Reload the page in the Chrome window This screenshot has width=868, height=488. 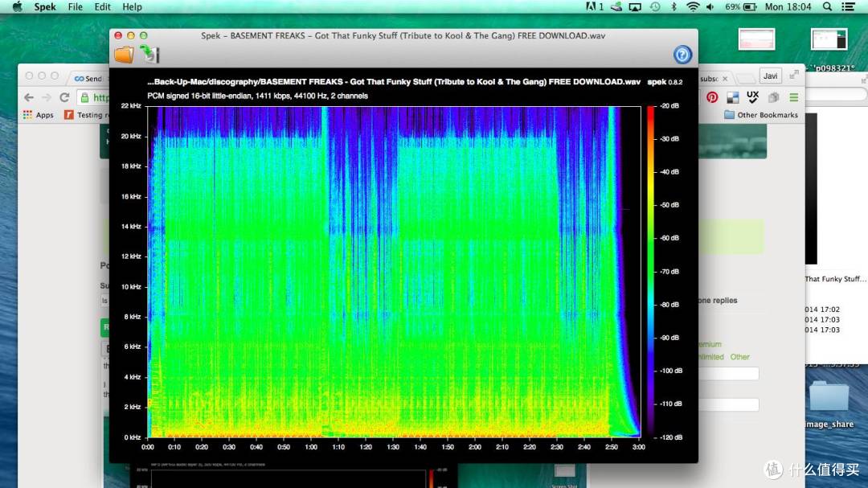click(x=64, y=97)
